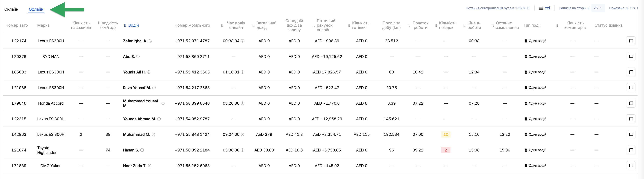
Task: Click BYD HAN make cell
Action: [x=51, y=56]
